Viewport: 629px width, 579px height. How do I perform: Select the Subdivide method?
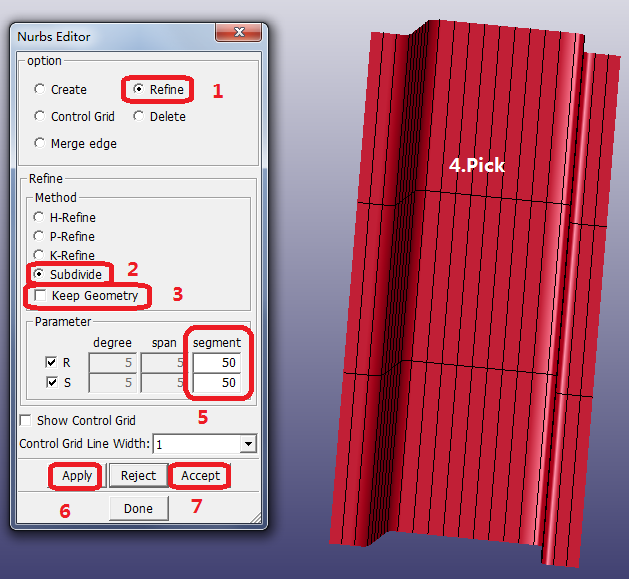pos(39,274)
